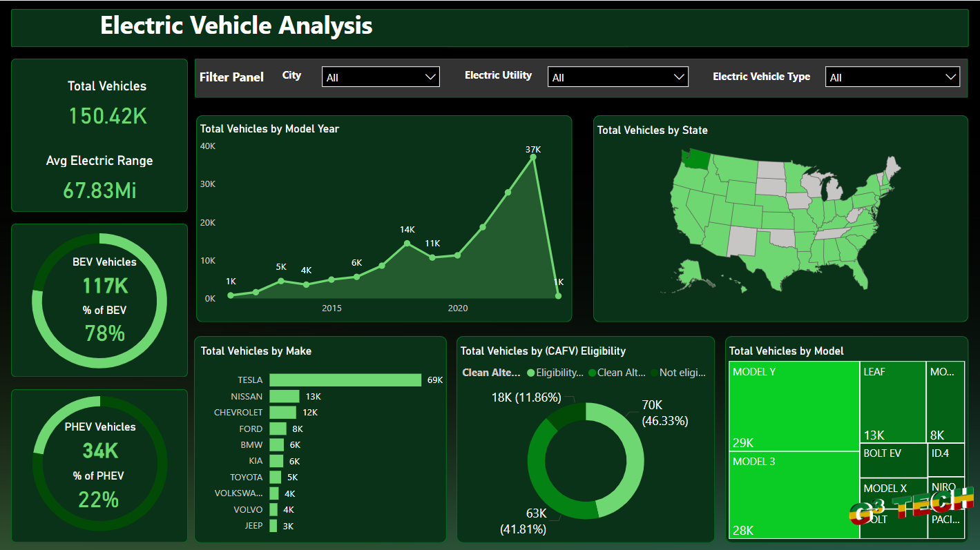Screen dimensions: 980x550
Task: Open the Electric Vehicle Type dropdown
Action: tap(892, 77)
